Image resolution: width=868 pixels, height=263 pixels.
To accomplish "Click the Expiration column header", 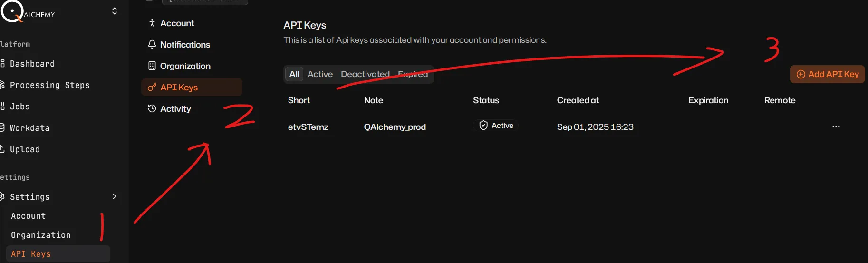I will (708, 100).
